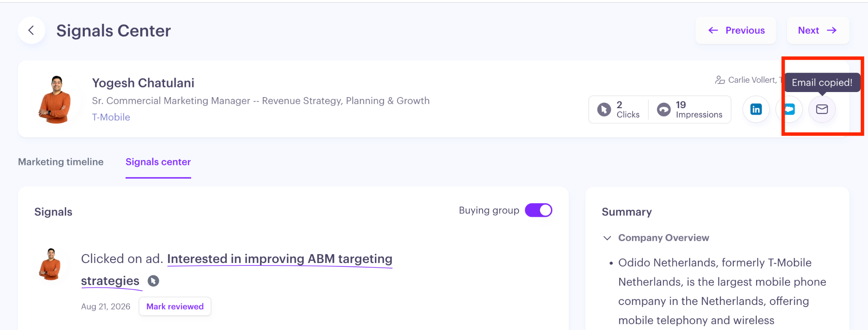Switch to the Marketing timeline tab

pos(61,162)
